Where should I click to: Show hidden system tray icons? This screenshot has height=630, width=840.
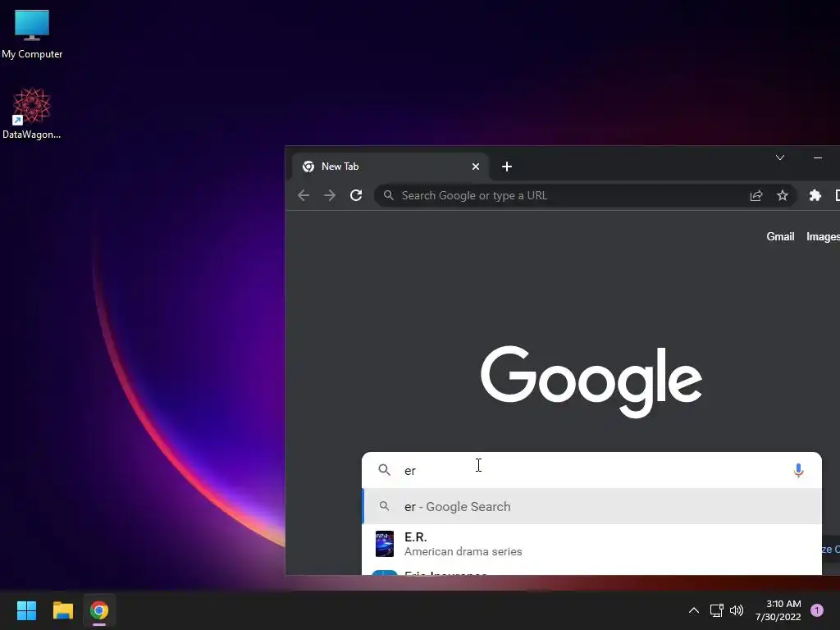point(693,610)
